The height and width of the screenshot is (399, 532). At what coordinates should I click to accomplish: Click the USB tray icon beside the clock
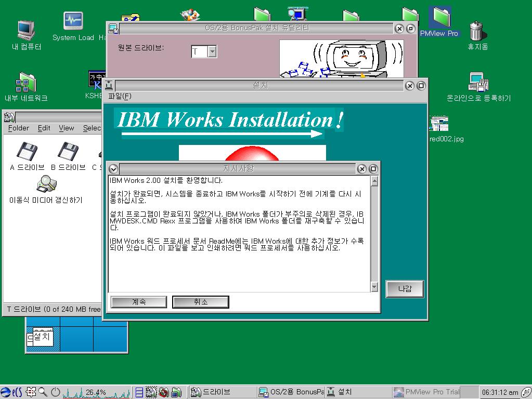click(526, 393)
